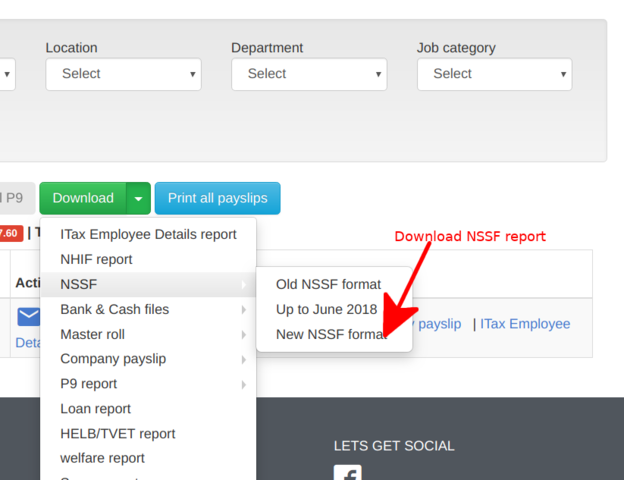Click the Company payslip arrow chevron
Screen dimensions: 624x480
[244, 359]
